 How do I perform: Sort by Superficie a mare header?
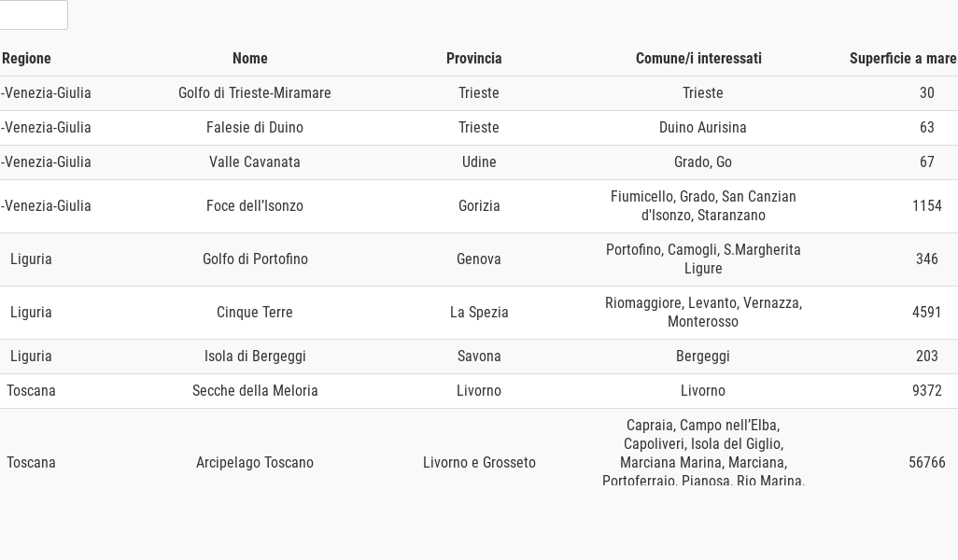coord(902,58)
